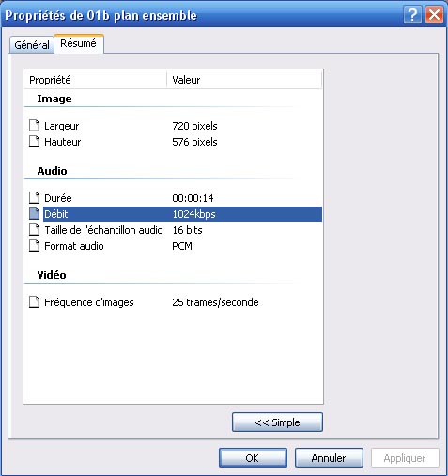The image size is (448, 476).
Task: Switch to the Général tab
Action: [32, 45]
